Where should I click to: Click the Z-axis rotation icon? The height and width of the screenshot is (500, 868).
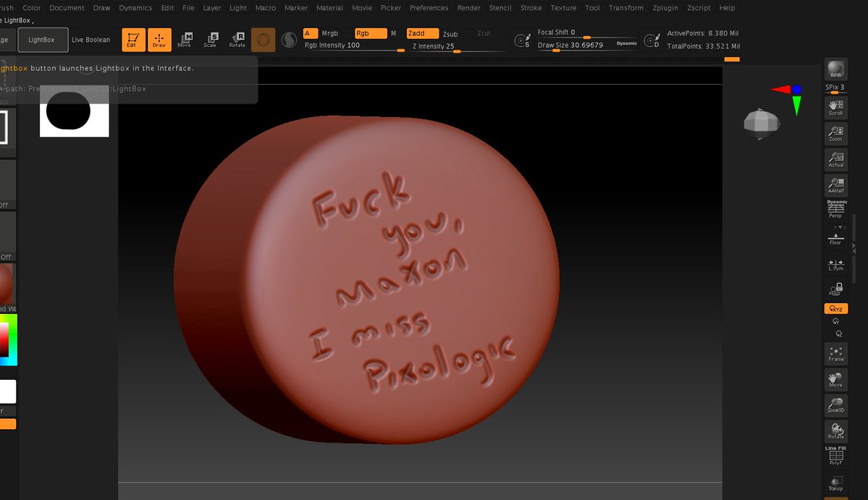(x=838, y=334)
